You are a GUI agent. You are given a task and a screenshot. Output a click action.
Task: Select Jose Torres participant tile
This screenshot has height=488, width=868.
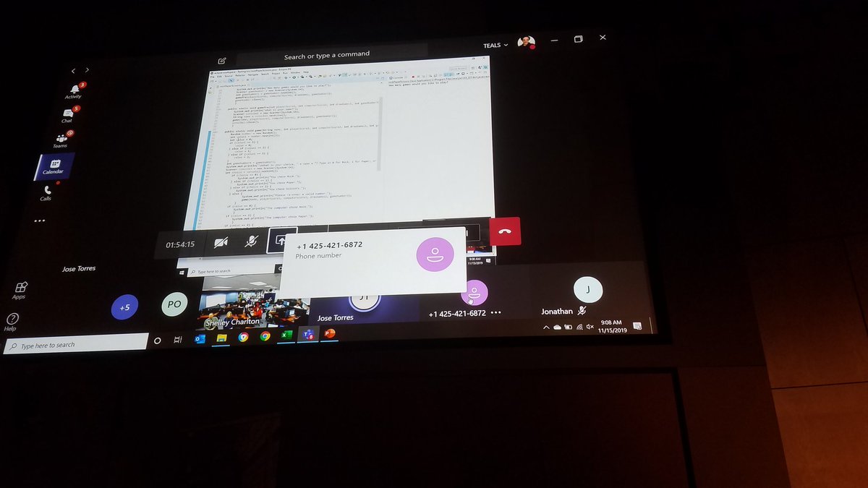pos(365,307)
